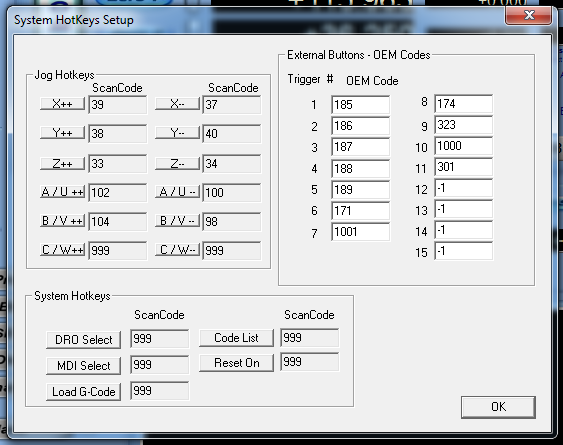Edit Trigger 6 OEM code field 171
This screenshot has width=563, height=445.
pyautogui.click(x=360, y=210)
